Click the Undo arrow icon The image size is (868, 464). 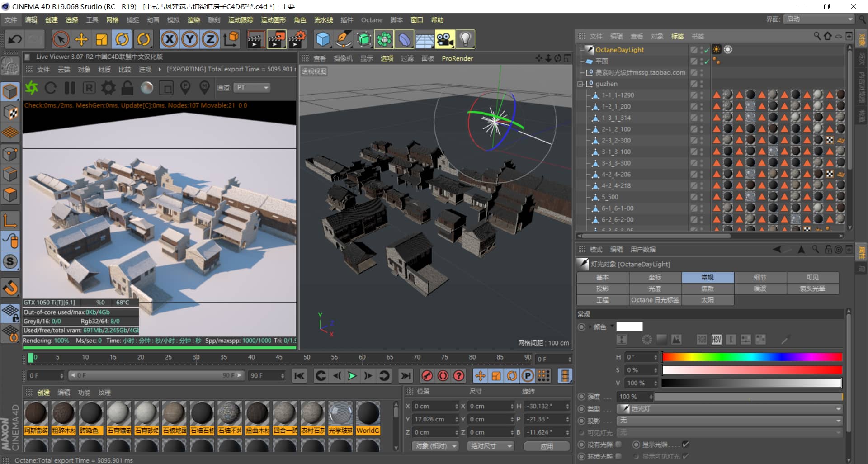(x=15, y=39)
